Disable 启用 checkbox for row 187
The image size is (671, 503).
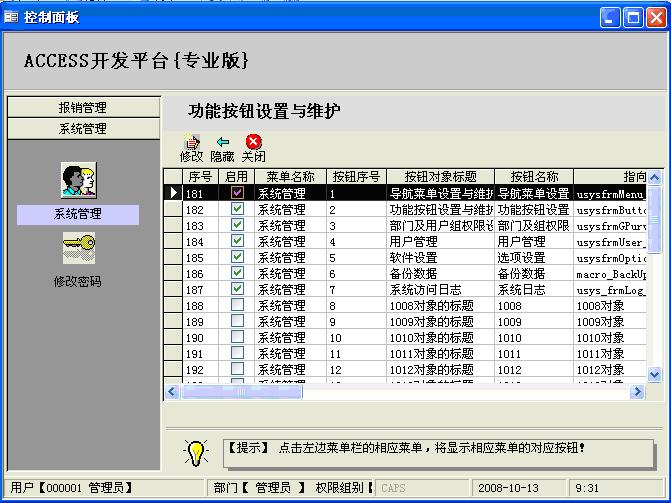coord(237,289)
